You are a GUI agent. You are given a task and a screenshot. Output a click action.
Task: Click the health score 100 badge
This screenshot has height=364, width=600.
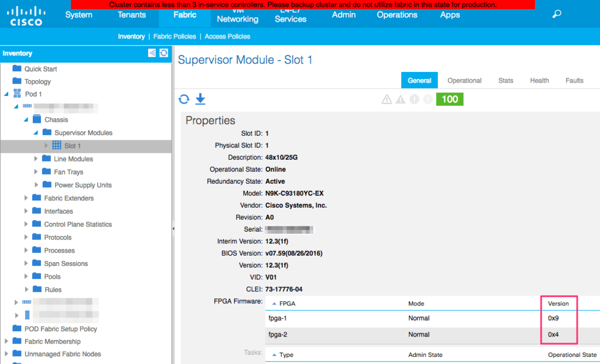point(449,99)
